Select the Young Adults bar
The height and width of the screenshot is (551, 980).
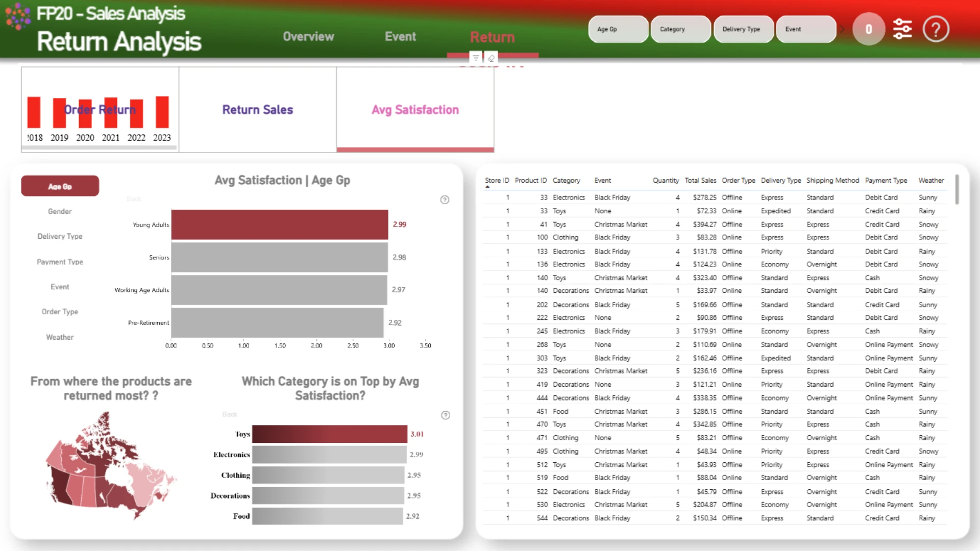(280, 224)
